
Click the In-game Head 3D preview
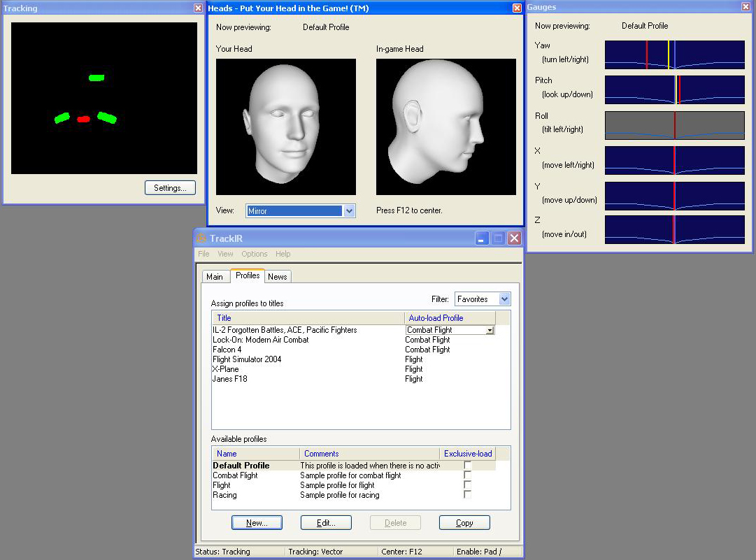tap(446, 127)
